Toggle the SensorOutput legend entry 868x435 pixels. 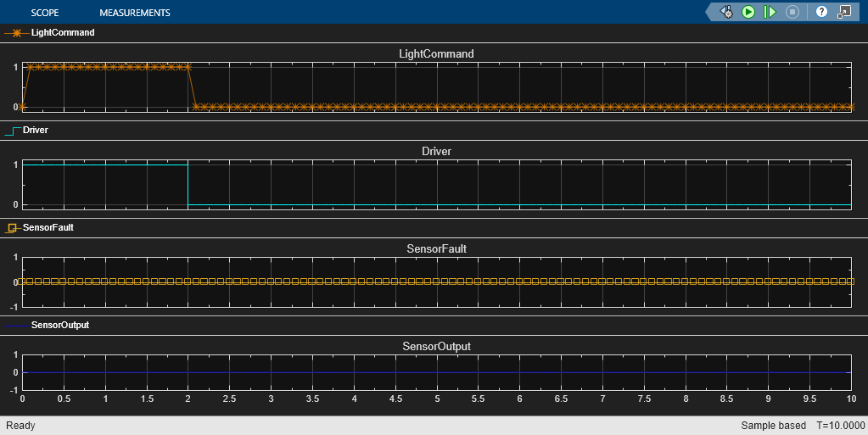[x=59, y=325]
